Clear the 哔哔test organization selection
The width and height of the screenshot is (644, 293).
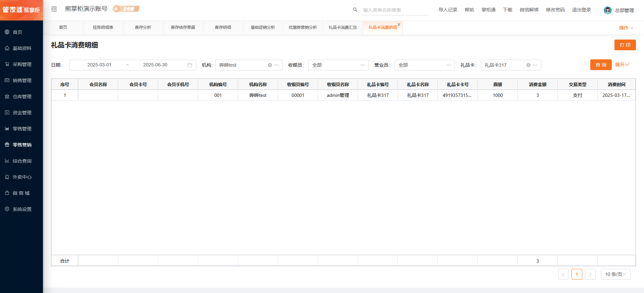click(x=270, y=65)
